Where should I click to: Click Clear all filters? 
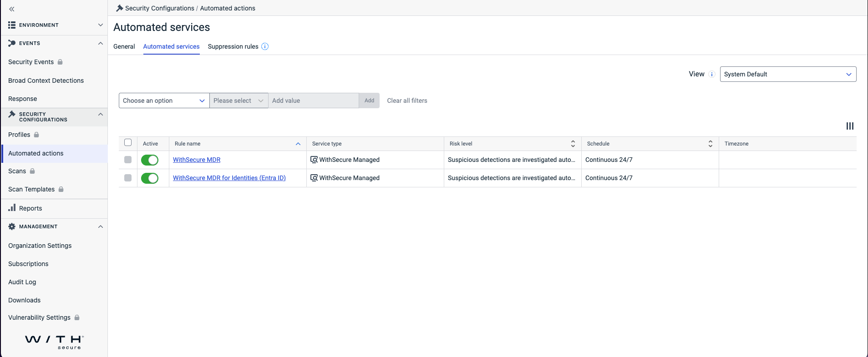(x=407, y=101)
